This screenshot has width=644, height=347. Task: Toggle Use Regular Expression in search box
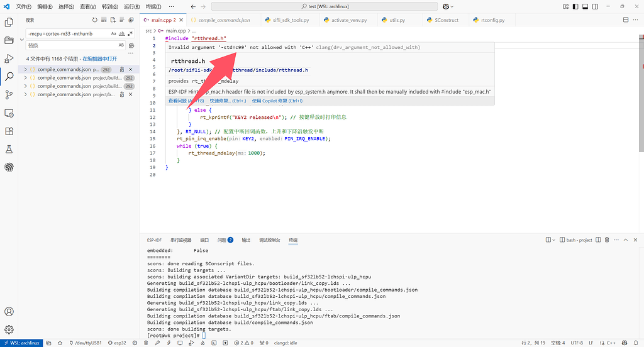130,33
